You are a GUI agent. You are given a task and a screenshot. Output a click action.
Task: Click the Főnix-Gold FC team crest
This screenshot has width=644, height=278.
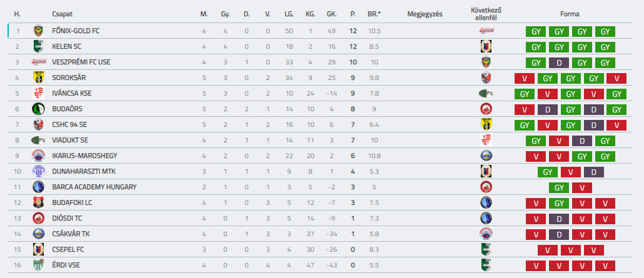click(x=38, y=31)
